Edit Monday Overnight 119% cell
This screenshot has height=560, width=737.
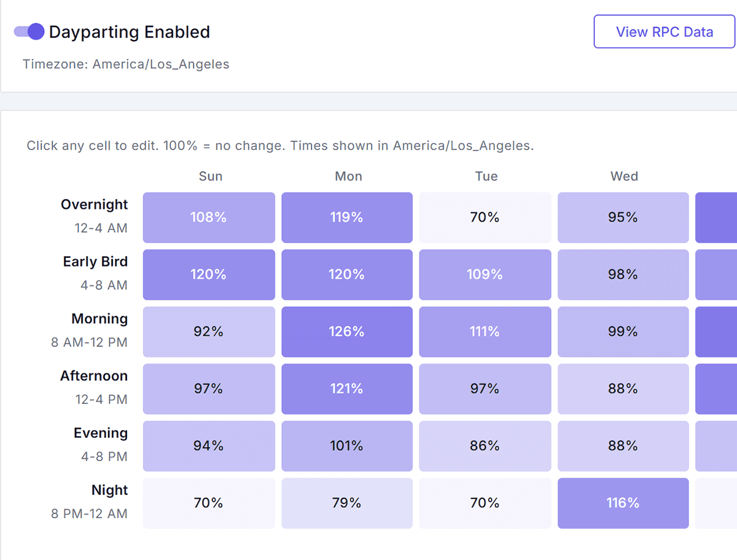point(347,217)
